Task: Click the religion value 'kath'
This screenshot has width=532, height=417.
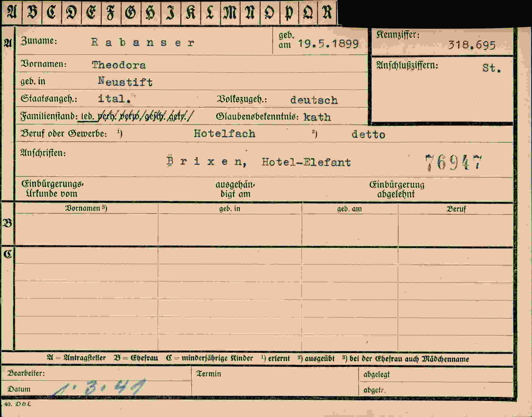Action: pyautogui.click(x=317, y=117)
